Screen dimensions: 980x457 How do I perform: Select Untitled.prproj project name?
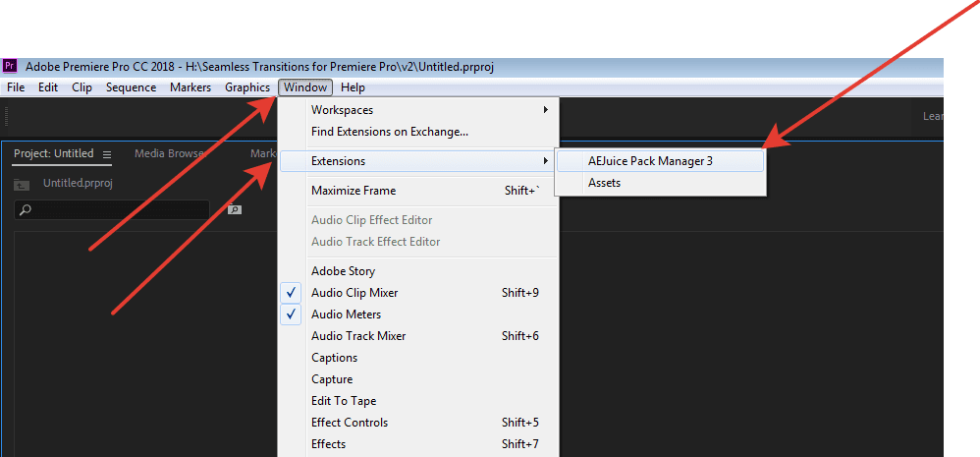pos(78,183)
